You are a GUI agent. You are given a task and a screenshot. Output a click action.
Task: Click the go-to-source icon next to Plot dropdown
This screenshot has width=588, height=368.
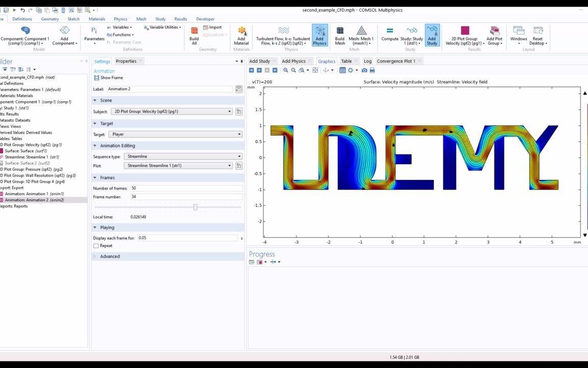[239, 166]
